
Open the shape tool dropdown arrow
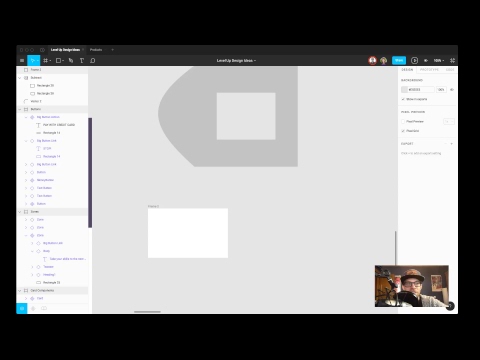[63, 61]
